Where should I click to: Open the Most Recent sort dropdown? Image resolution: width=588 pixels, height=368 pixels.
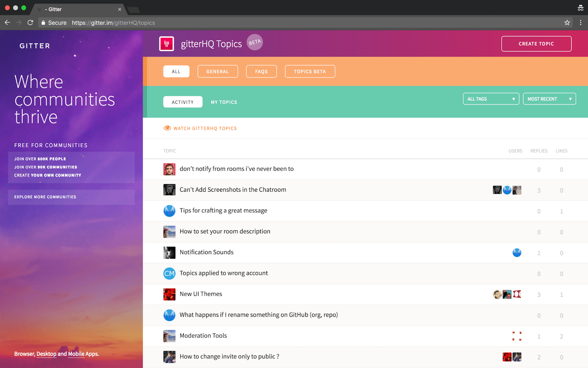pos(549,99)
